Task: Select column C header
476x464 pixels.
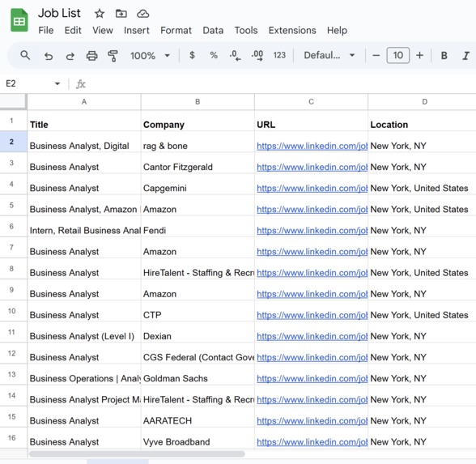Action: click(x=311, y=102)
